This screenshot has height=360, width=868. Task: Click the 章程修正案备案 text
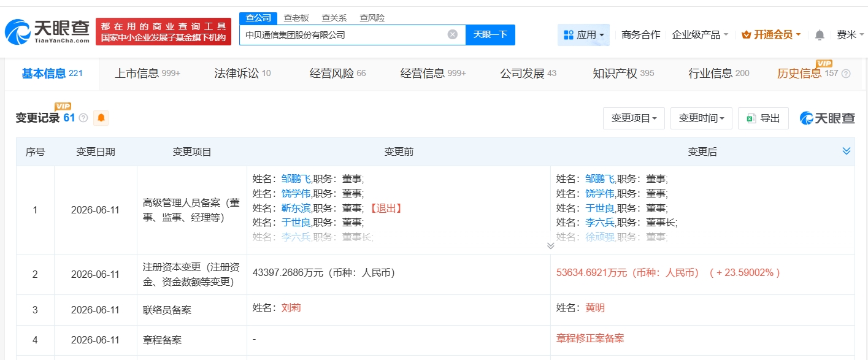pyautogui.click(x=590, y=339)
